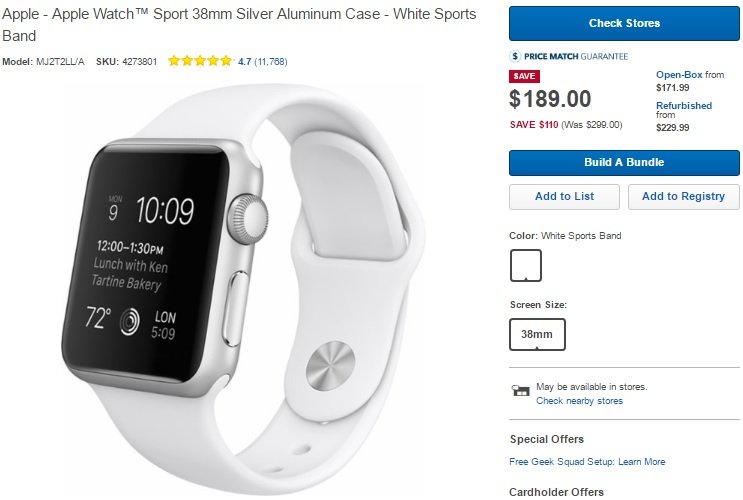Open the 11,768 customer reviews link
The height and width of the screenshot is (500, 743).
tap(271, 62)
